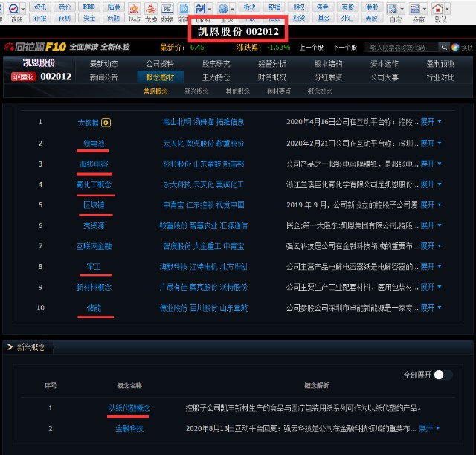
Task: Click the 港股 toolbar button
Action: coord(372,7)
